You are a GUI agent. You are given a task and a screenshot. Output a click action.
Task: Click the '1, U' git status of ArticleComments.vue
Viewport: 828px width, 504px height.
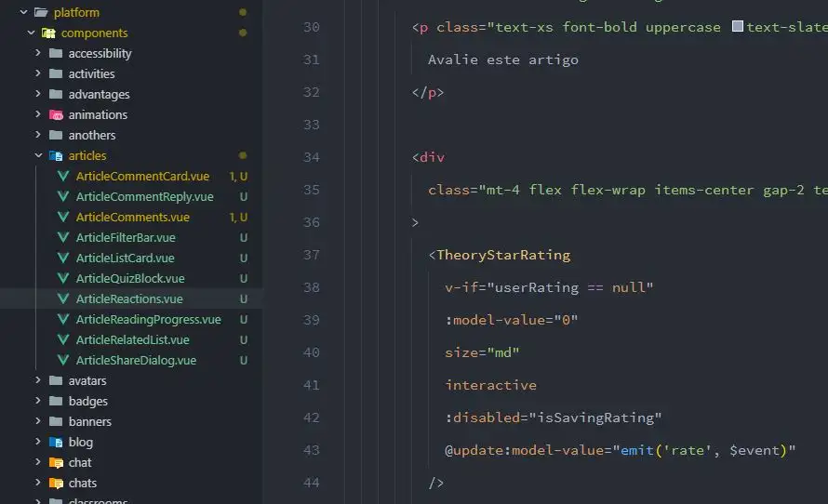[x=238, y=217]
